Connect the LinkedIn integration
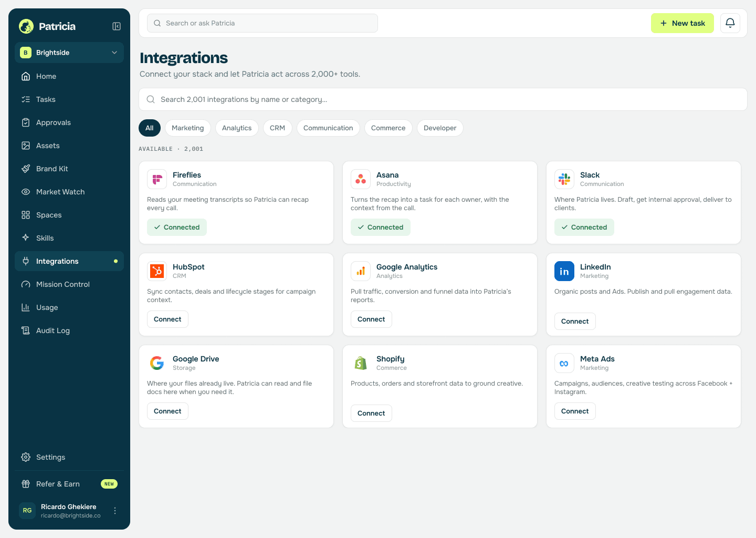 point(575,322)
